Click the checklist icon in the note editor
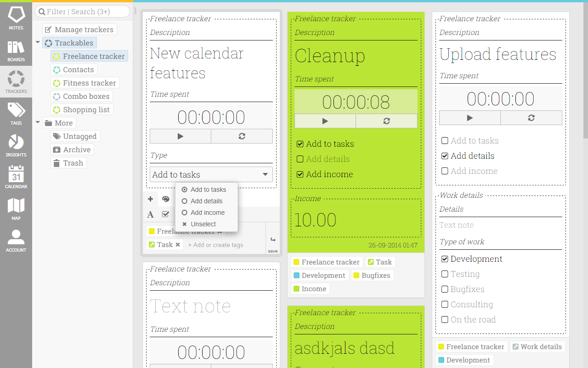The image size is (588, 368). [165, 214]
